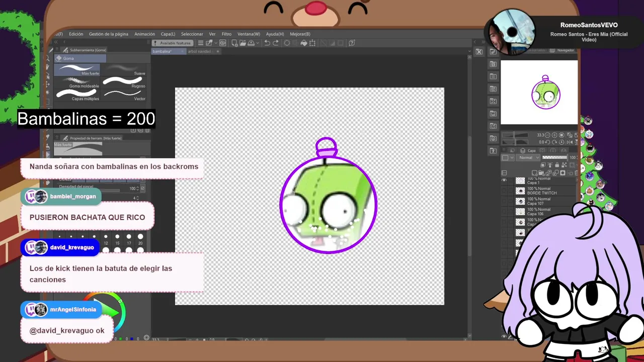Open the Capa(L) menu

coord(168,34)
